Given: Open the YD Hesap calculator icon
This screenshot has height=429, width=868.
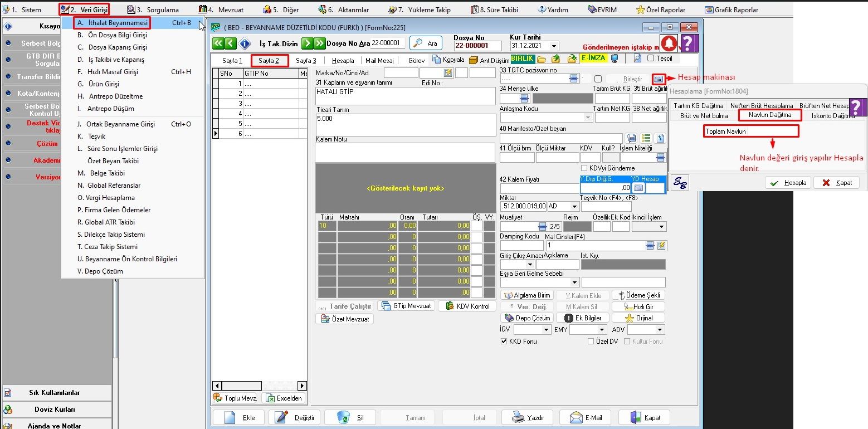Looking at the screenshot, I should coord(639,188).
